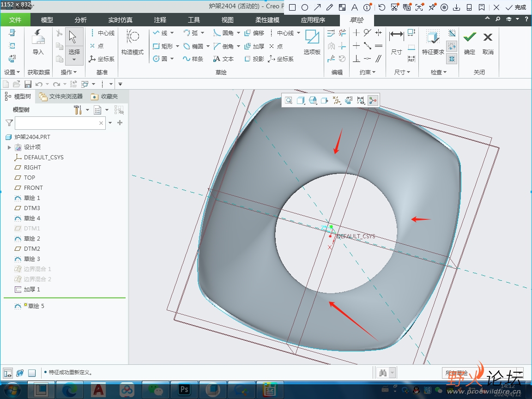The height and width of the screenshot is (399, 532).
Task: Open the File menu tab
Action: click(15, 20)
